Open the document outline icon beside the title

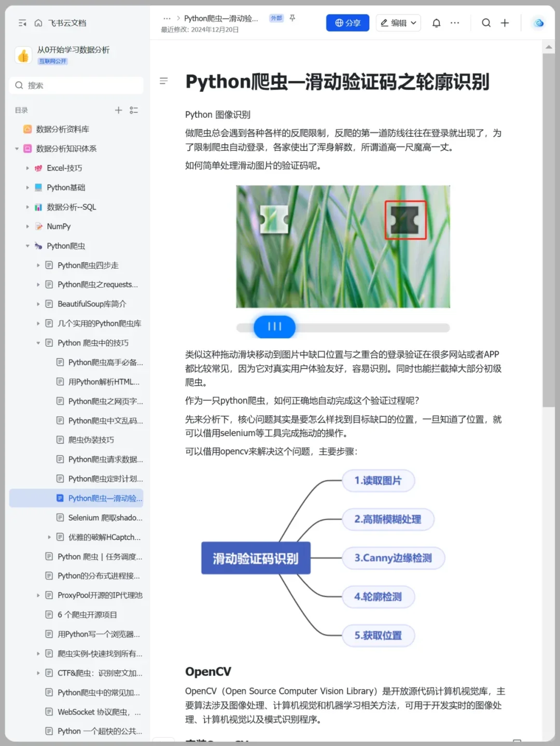164,81
